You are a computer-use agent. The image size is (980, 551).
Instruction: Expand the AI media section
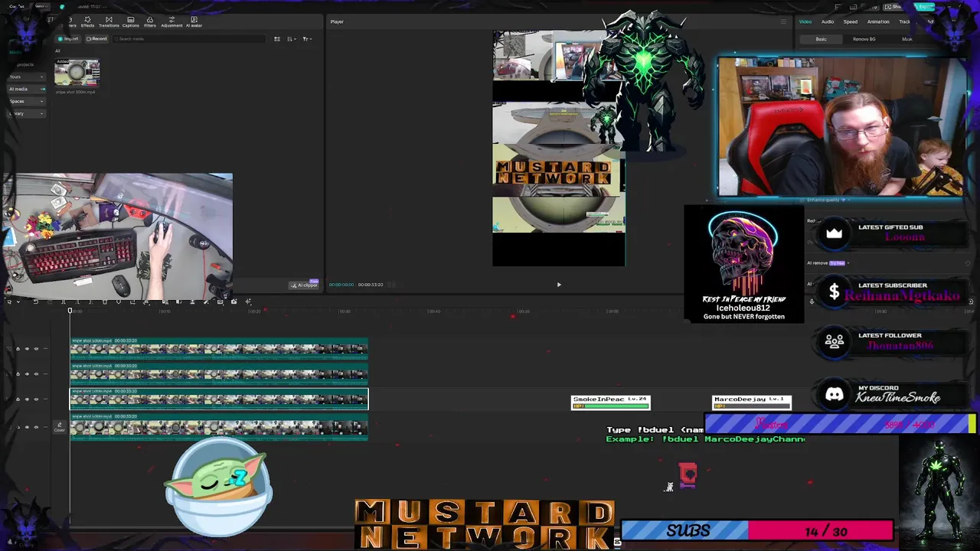pos(26,89)
